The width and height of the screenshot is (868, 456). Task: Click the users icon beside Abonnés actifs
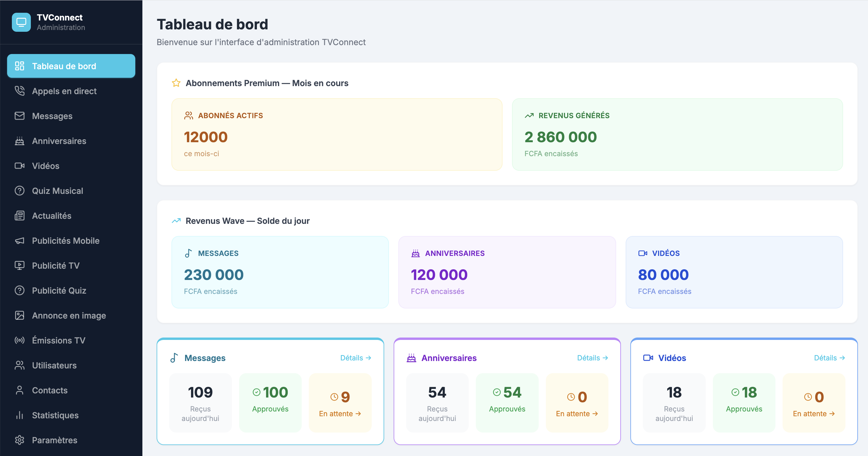click(x=189, y=116)
